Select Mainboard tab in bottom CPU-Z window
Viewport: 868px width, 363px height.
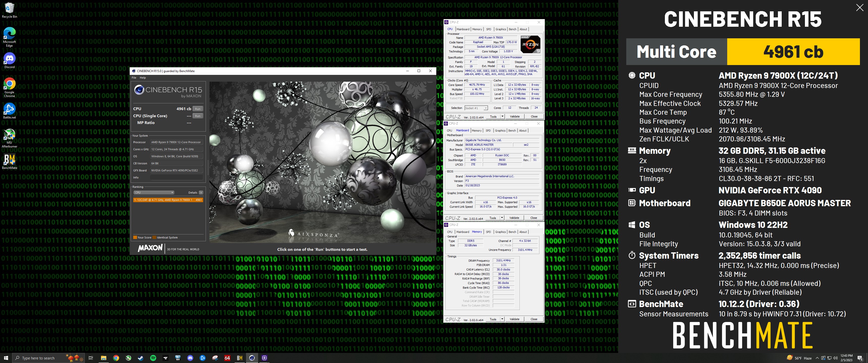click(463, 232)
